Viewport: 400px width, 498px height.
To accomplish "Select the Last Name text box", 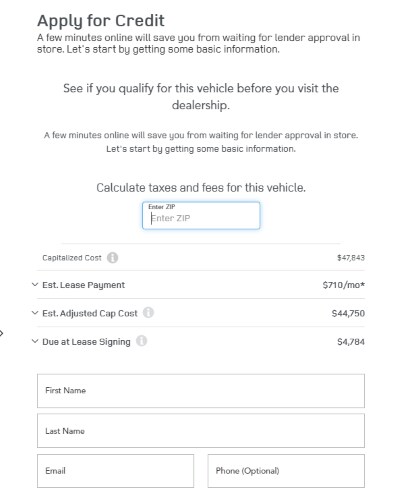I will click(201, 431).
